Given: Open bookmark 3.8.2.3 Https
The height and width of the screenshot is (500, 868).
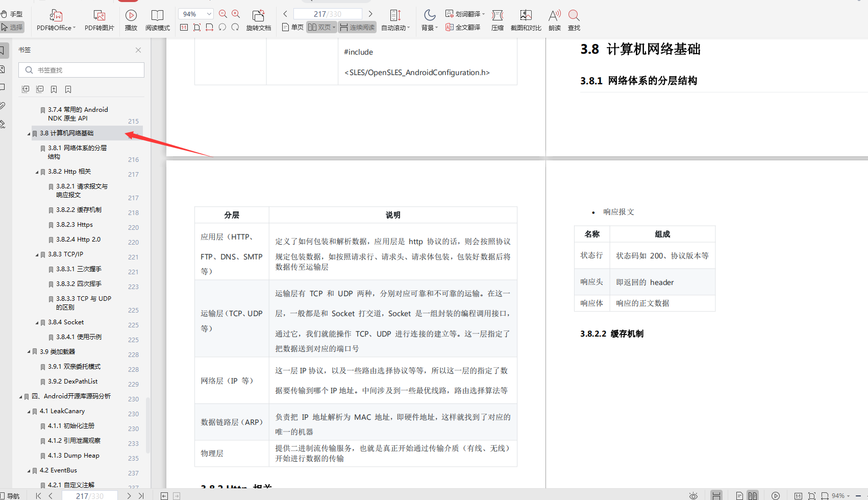Looking at the screenshot, I should point(75,225).
